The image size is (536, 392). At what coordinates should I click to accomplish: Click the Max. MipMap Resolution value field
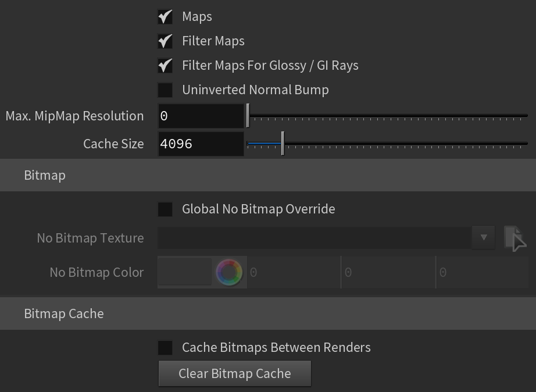tap(201, 116)
